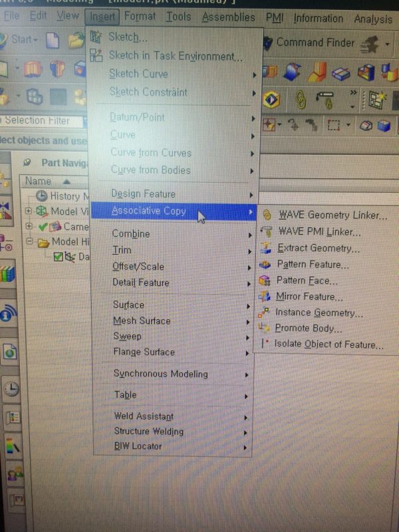Viewport: 399px width, 532px height.
Task: Expand the Trim submenu
Action: click(173, 251)
